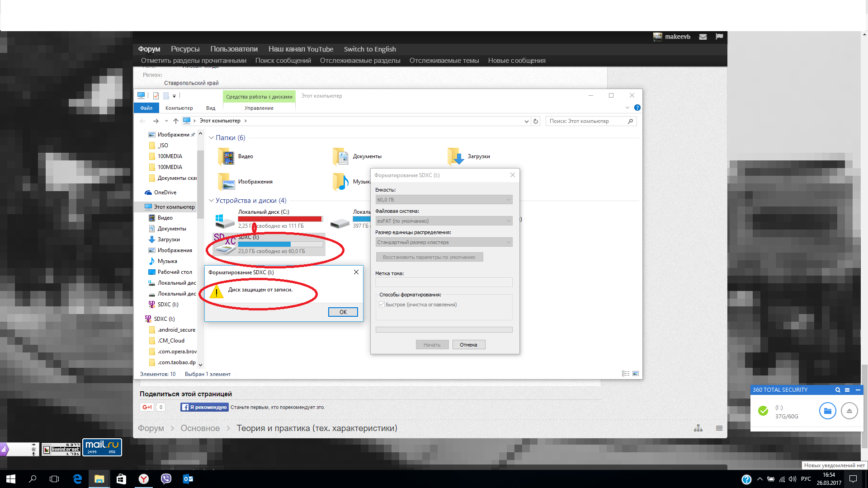Click the Локальный диск (C:) usage bar
This screenshot has width=868, height=488.
coord(280,219)
